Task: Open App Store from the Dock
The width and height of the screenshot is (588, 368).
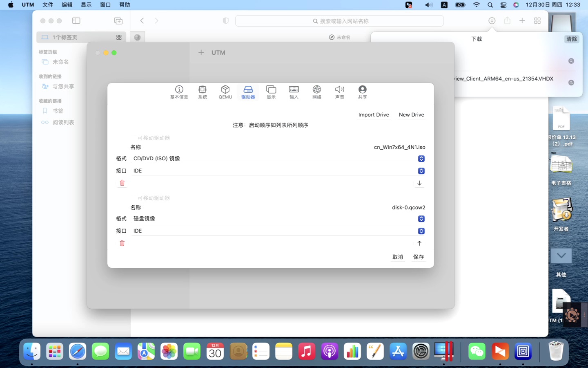Action: (x=398, y=351)
